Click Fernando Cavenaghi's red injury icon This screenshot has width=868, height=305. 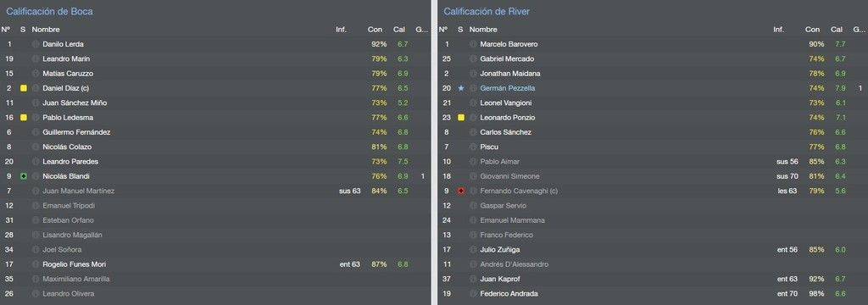[x=460, y=191]
